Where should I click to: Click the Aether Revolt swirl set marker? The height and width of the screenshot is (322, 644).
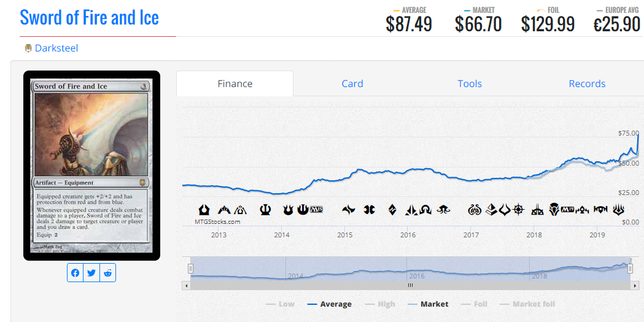click(475, 210)
